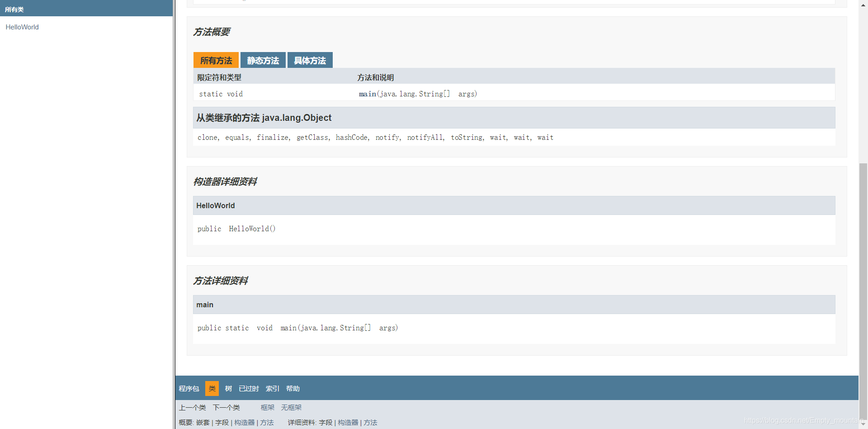Viewport: 868px width, 429px height.
Task: Click 方法概要 section heading
Action: click(x=212, y=32)
